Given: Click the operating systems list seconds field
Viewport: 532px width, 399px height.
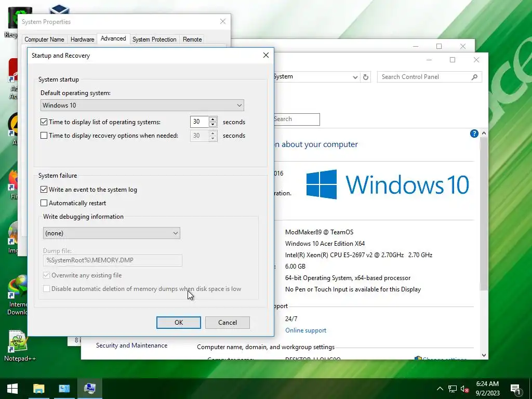Looking at the screenshot, I should click(199, 122).
